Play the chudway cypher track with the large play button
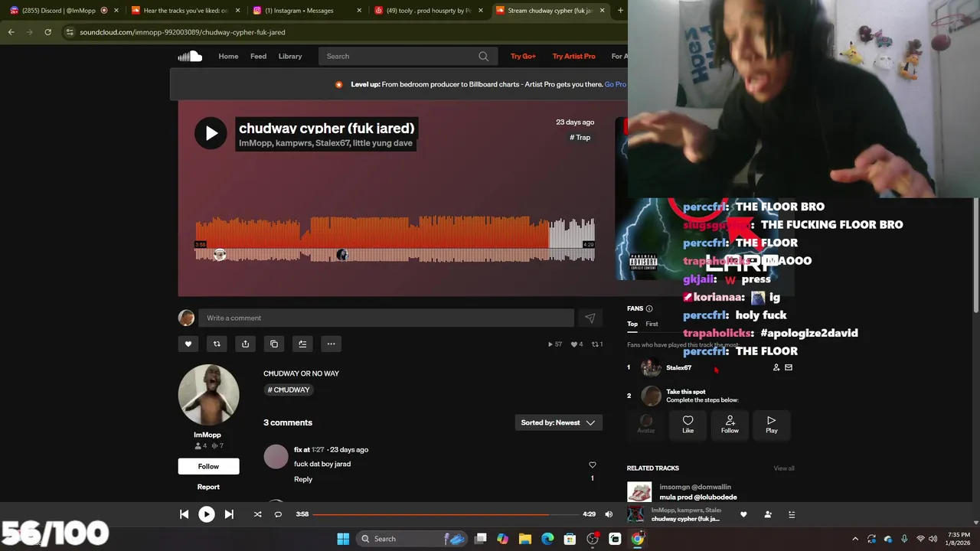Image resolution: width=980 pixels, height=551 pixels. (211, 133)
